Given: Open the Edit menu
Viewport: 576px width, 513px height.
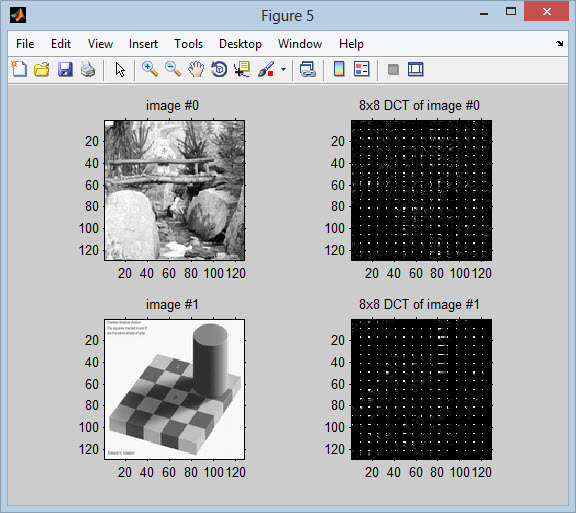Looking at the screenshot, I should tap(61, 44).
